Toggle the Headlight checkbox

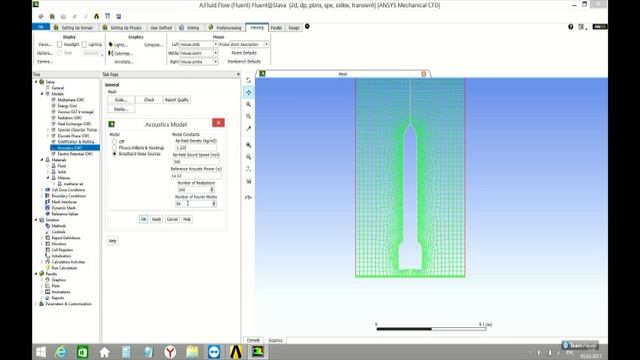coord(60,44)
